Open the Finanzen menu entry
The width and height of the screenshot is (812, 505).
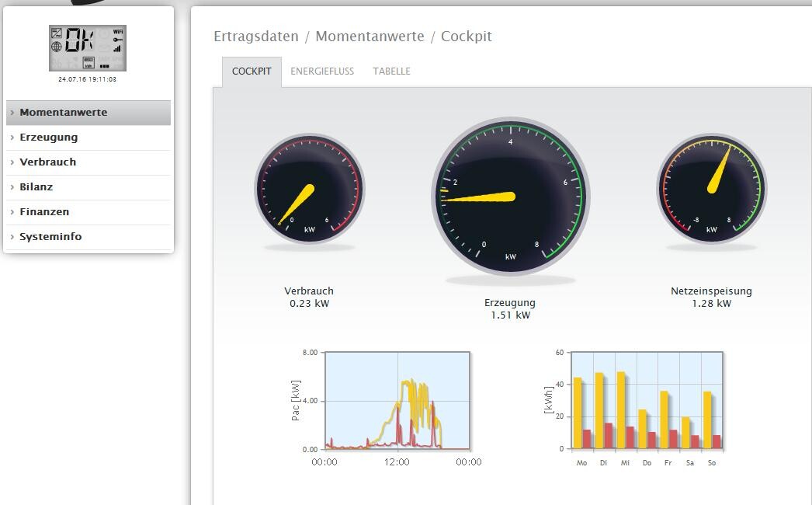click(44, 212)
